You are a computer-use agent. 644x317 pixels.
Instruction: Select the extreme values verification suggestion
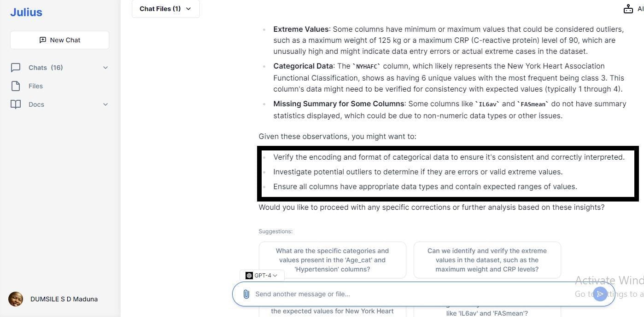coord(487,260)
